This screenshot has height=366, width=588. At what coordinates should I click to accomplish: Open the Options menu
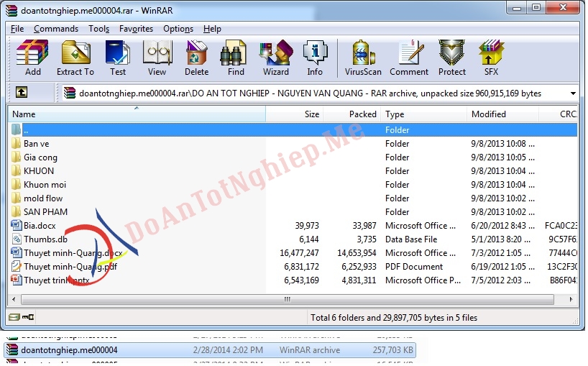(178, 29)
